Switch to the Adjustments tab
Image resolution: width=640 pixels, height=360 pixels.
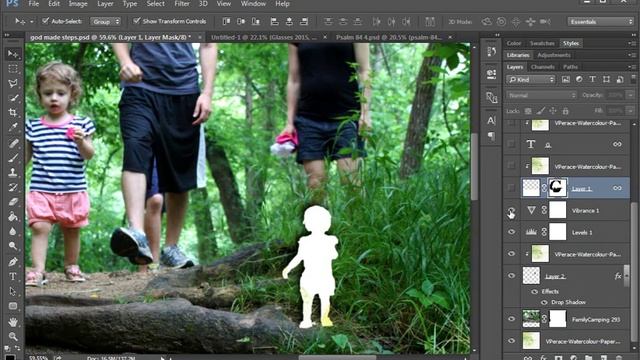553,55
